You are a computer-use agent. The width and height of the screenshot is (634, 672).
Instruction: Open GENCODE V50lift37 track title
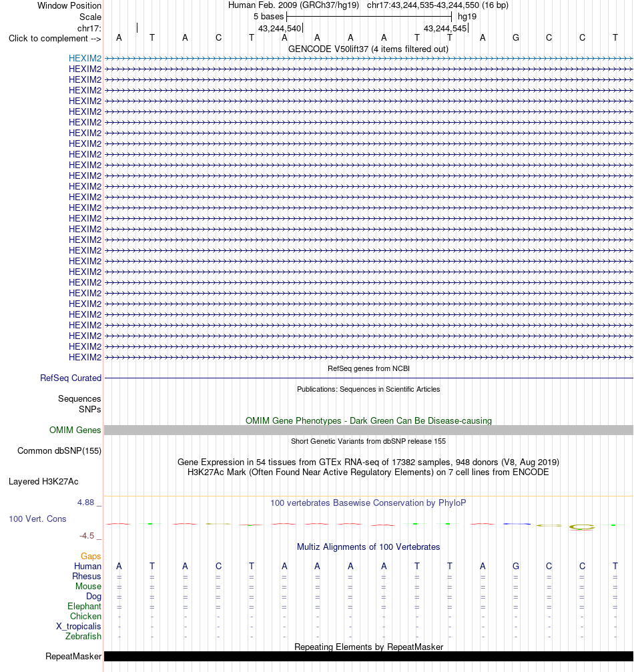point(368,49)
